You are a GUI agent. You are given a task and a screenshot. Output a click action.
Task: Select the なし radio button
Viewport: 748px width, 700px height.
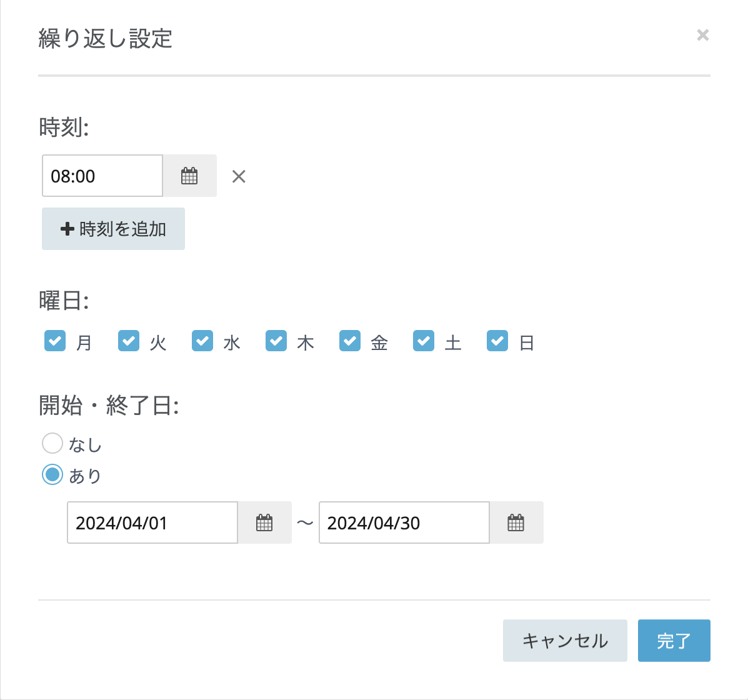52,442
